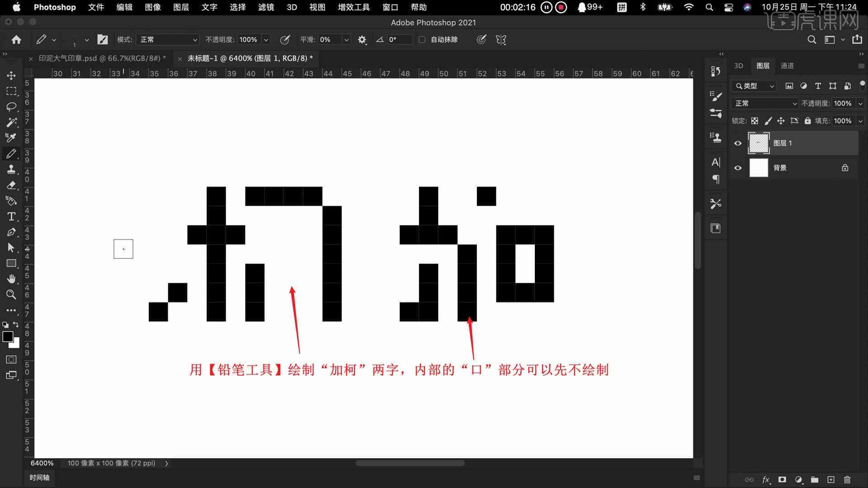Open the layer blend mode 正常 dropdown
This screenshot has width=868, height=488.
(765, 103)
